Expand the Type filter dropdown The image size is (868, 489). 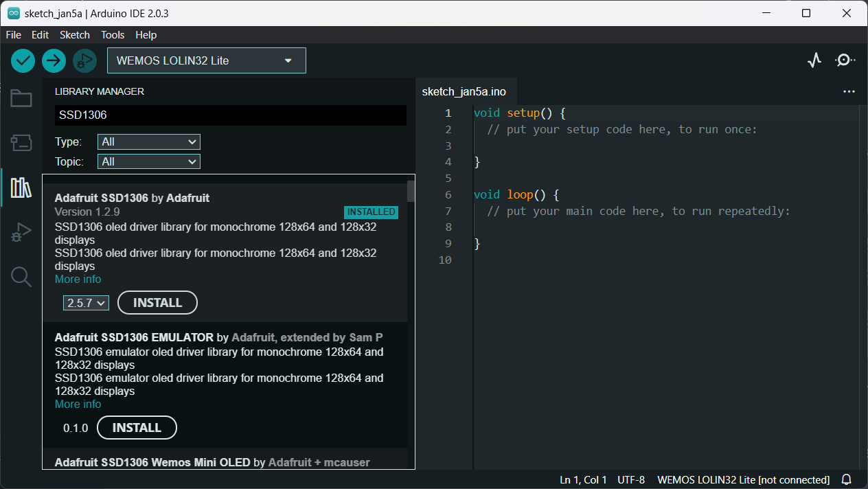(x=149, y=142)
